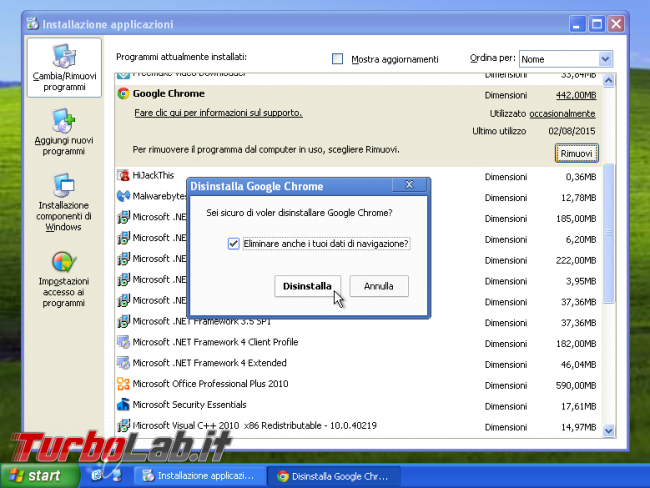This screenshot has height=488, width=650.
Task: Click scroll up arrow of program list
Action: click(609, 80)
